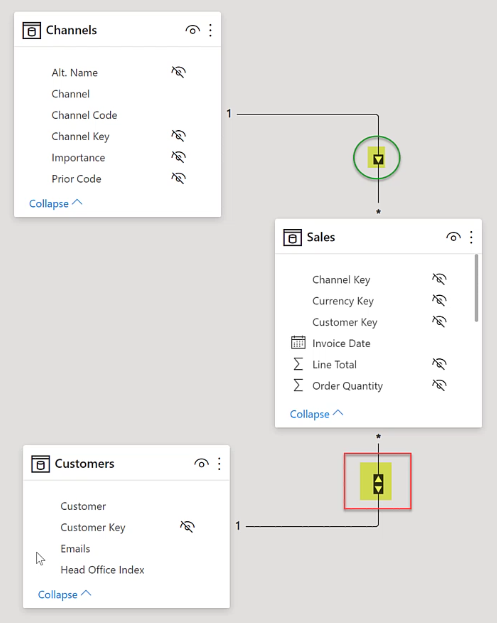497x623 pixels.
Task: Click the Sales table icon
Action: coord(292,237)
